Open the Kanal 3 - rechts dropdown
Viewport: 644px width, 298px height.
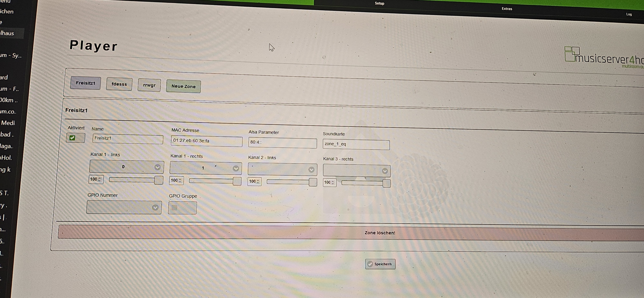[356, 171]
